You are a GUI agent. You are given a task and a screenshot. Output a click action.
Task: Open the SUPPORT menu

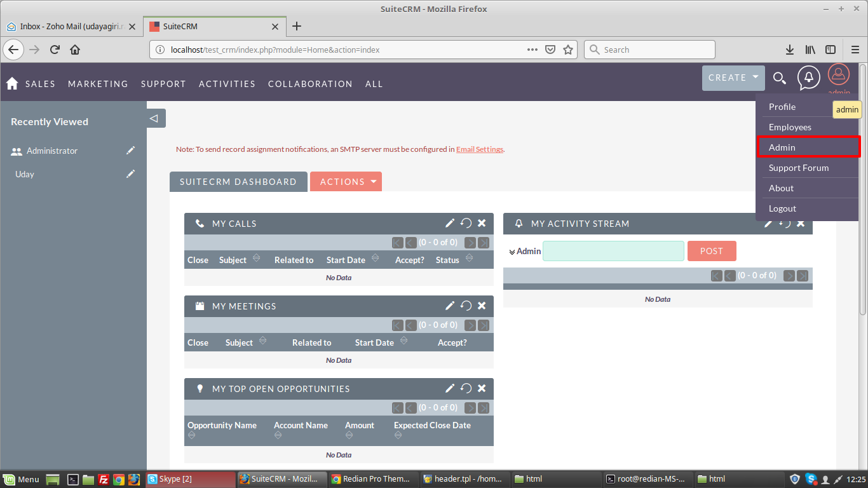[163, 84]
